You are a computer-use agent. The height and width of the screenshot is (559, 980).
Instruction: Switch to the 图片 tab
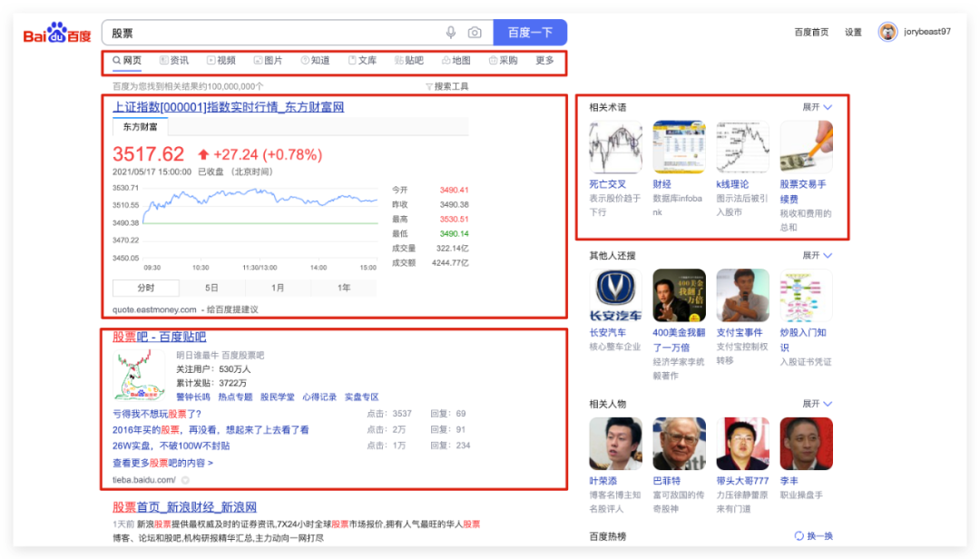268,61
